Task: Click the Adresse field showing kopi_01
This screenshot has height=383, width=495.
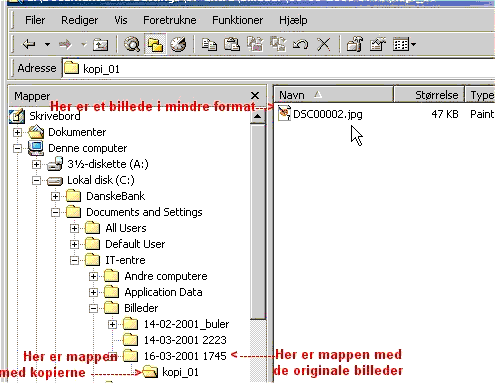Action: pyautogui.click(x=278, y=69)
